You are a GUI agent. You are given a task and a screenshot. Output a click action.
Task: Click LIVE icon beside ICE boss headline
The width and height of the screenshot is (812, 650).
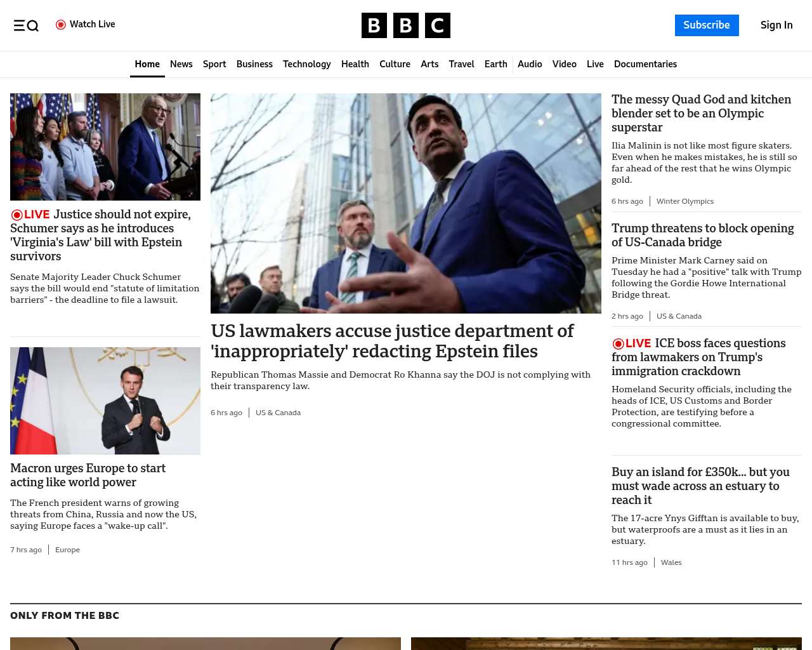tap(631, 343)
